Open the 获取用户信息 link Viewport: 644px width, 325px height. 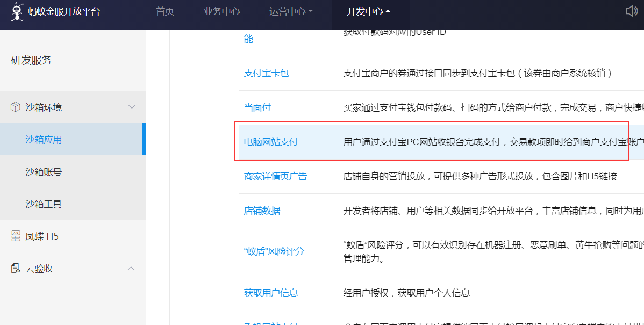point(271,293)
